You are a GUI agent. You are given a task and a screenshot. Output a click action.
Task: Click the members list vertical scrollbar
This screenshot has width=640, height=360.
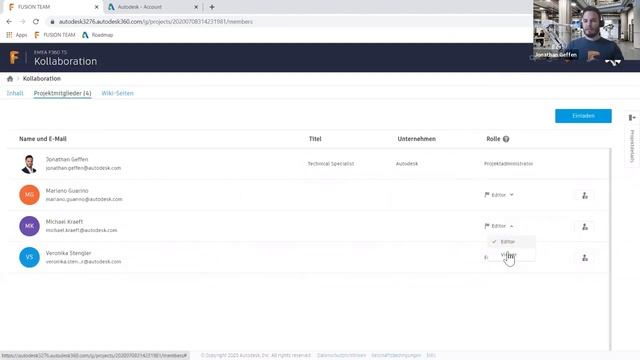tap(611, 249)
